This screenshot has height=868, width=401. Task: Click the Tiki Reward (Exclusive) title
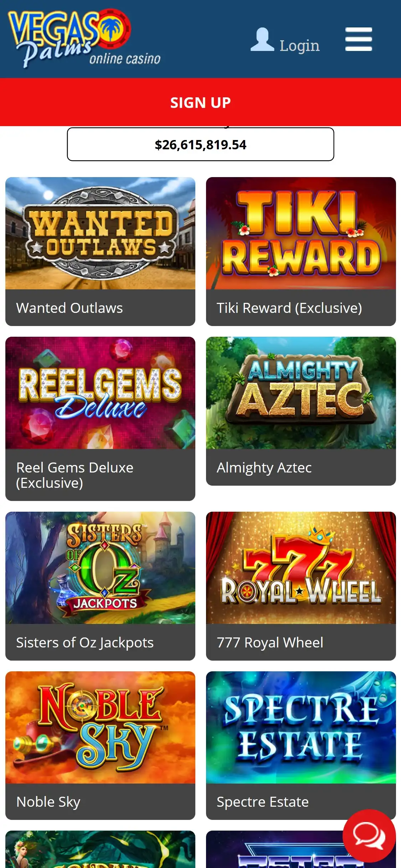click(x=289, y=308)
